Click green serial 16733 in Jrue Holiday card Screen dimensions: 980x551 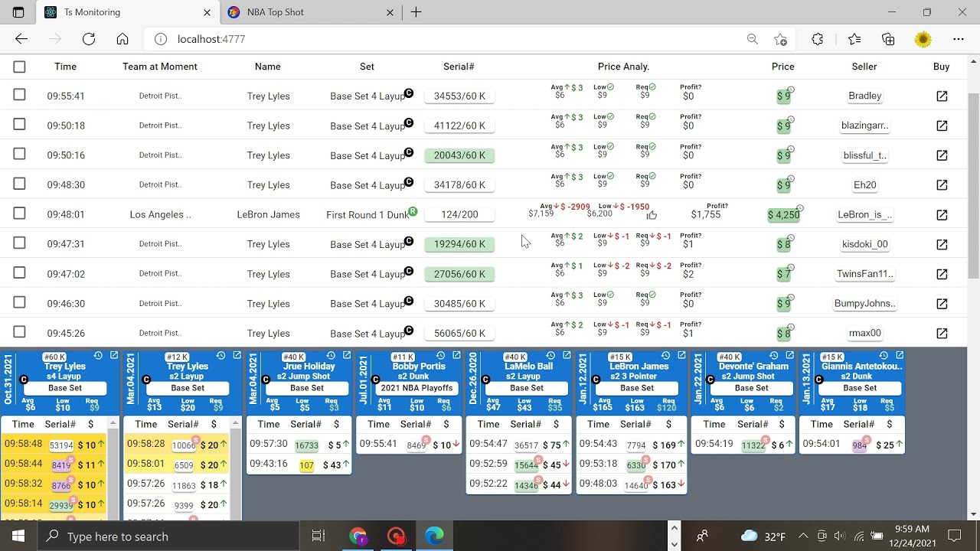(306, 445)
